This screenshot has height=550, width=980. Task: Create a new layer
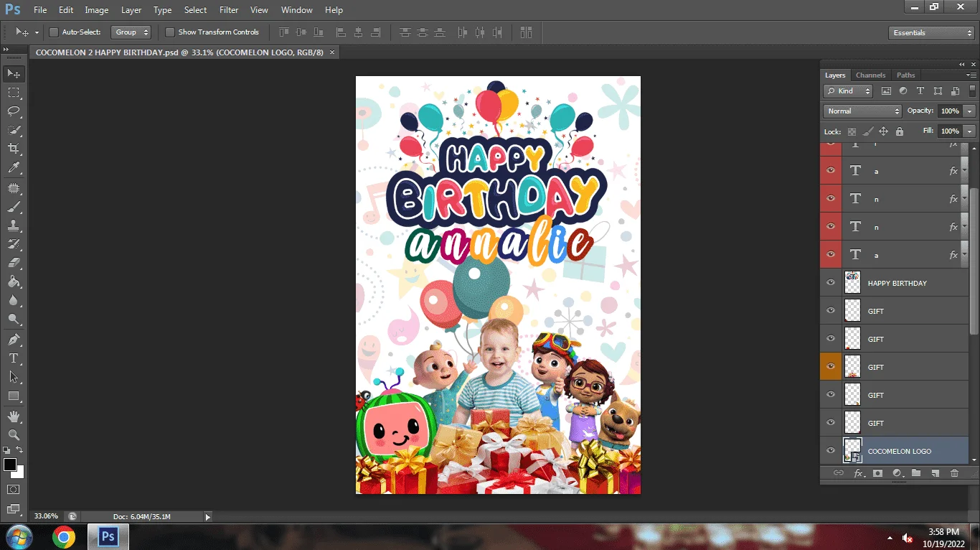click(935, 473)
